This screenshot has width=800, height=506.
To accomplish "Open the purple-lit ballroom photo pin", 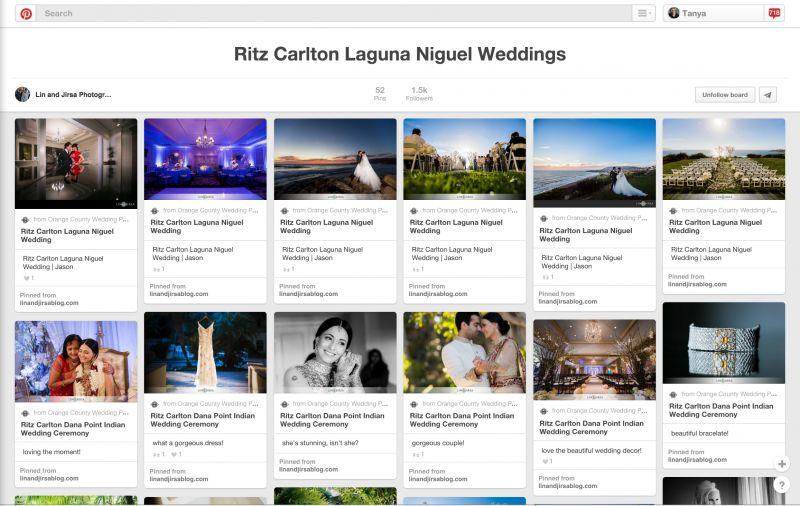I will [205, 159].
